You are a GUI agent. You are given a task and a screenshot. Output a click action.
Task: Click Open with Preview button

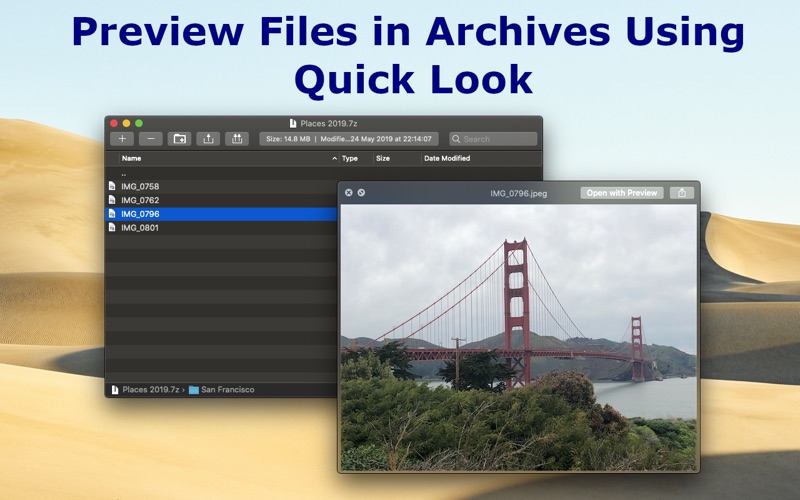tap(621, 193)
